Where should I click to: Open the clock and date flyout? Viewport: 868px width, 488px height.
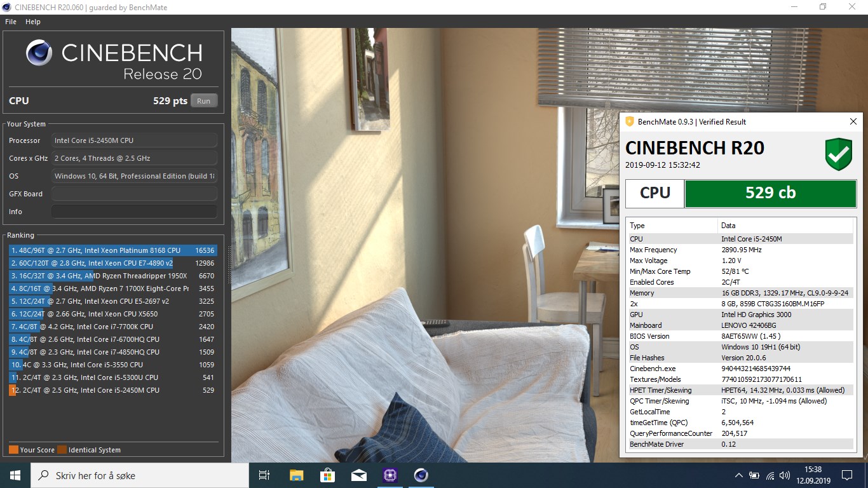(813, 475)
